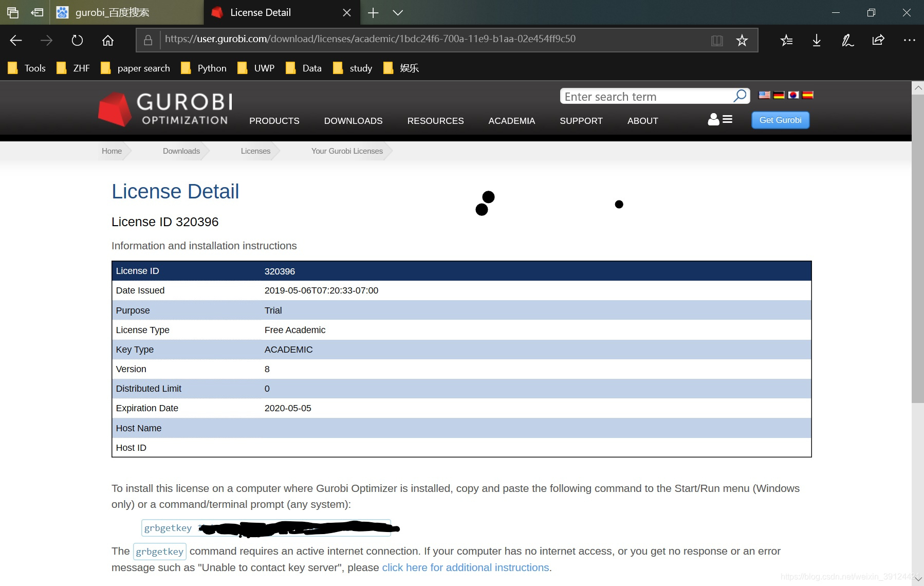Viewport: 924px width, 586px height.
Task: Open the ABOUT menu
Action: pos(642,121)
